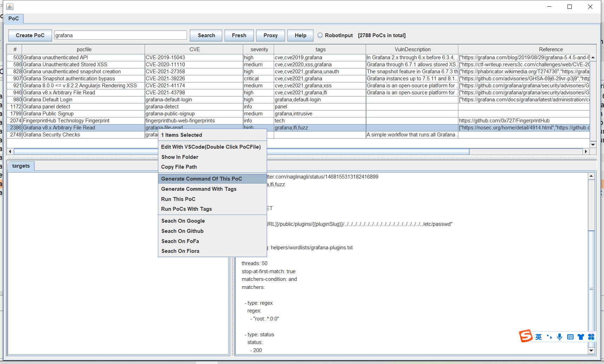Click the # column header
The height and width of the screenshot is (364, 604).
point(15,49)
